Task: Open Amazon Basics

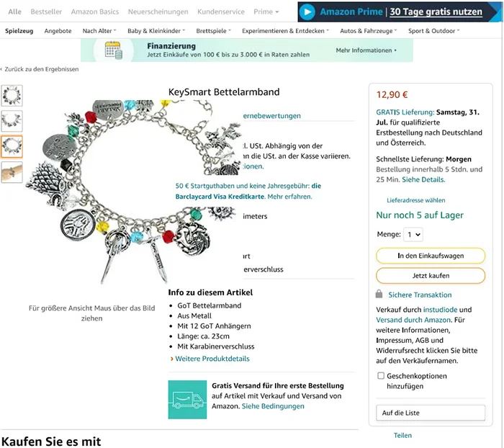Action: [95, 12]
